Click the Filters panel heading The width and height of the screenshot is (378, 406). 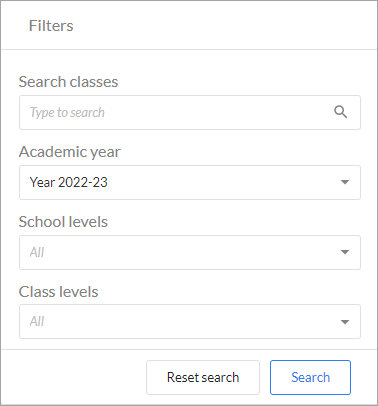51,26
